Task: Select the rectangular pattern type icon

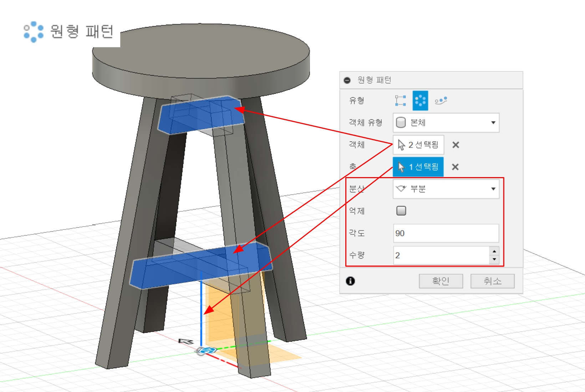Action: 401,100
